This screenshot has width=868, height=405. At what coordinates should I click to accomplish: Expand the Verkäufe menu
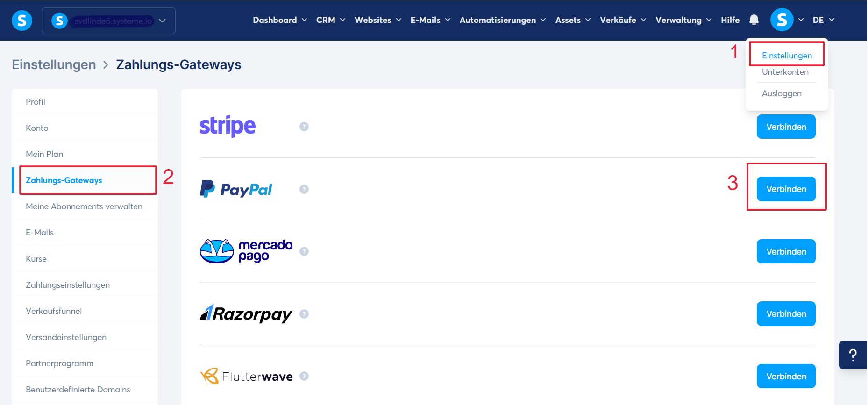[x=623, y=20]
